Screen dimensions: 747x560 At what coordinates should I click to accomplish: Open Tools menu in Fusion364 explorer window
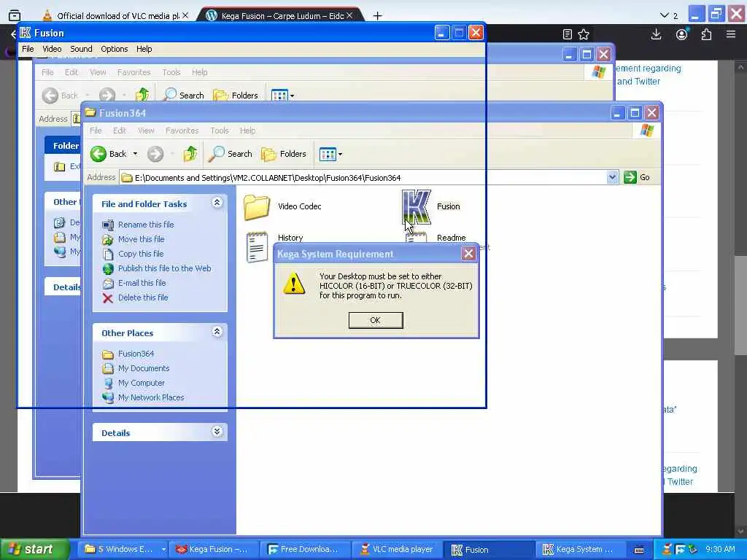click(220, 131)
